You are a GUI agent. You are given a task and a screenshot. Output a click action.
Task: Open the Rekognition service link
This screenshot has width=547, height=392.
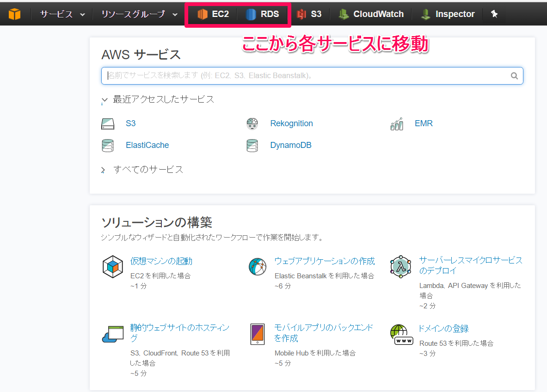point(291,123)
